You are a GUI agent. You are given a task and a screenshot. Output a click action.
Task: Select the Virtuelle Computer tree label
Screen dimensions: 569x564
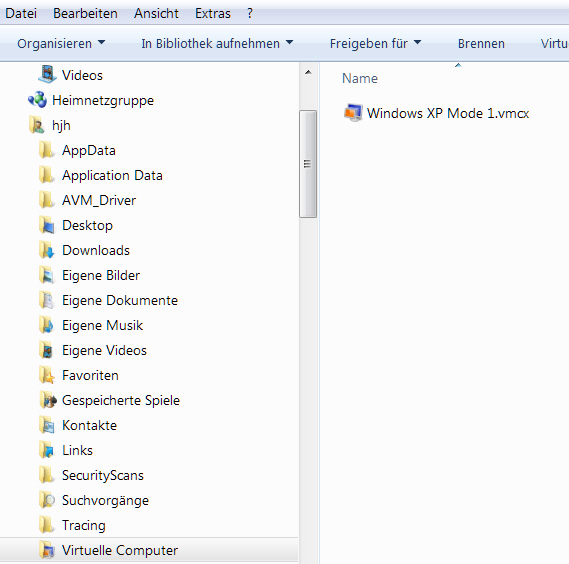point(120,551)
